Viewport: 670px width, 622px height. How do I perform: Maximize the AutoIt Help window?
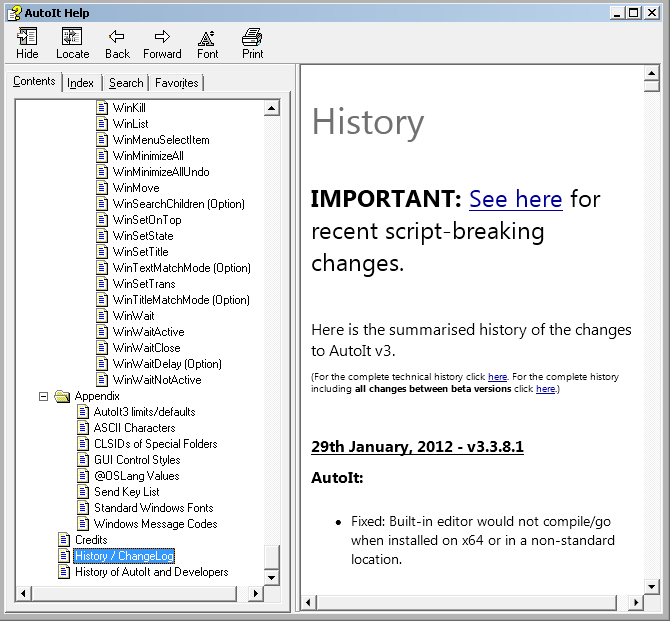tap(634, 13)
